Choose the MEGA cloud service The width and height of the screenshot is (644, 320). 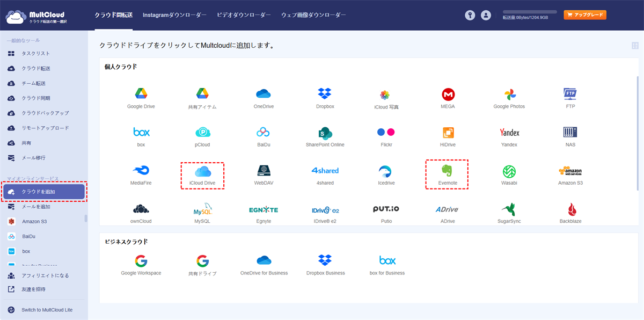click(448, 99)
